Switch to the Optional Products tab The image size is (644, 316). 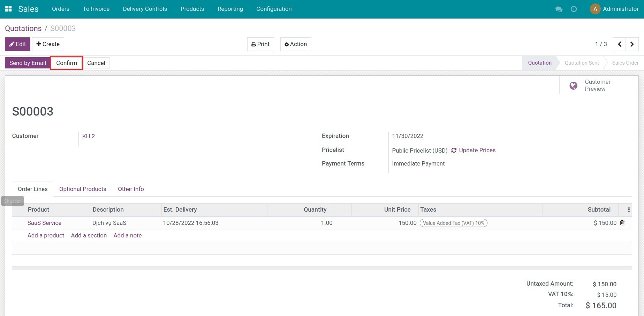pyautogui.click(x=83, y=189)
